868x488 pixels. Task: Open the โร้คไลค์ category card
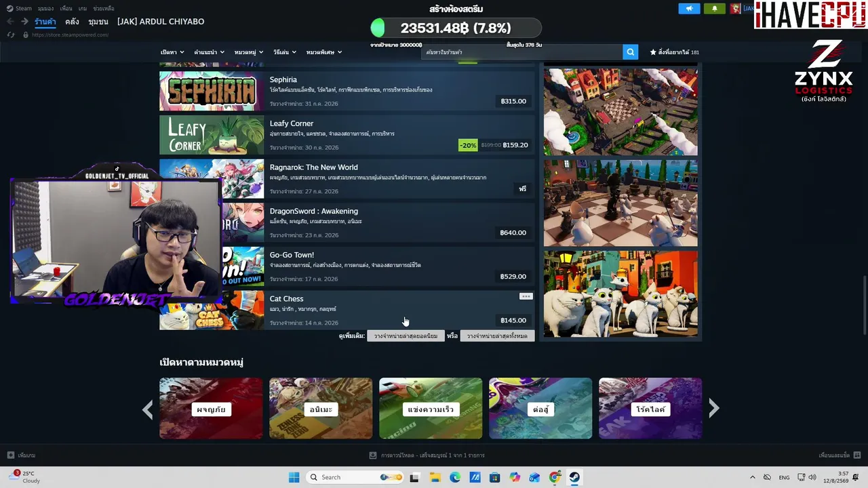coord(650,408)
